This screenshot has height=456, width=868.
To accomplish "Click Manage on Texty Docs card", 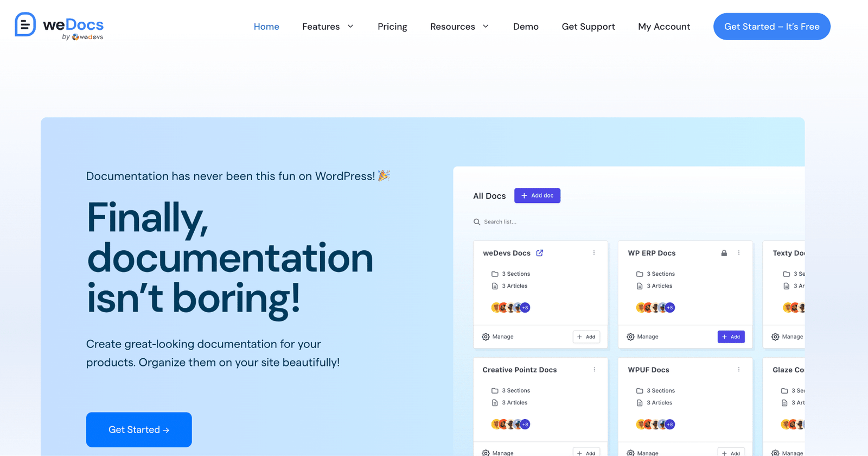I will [787, 337].
